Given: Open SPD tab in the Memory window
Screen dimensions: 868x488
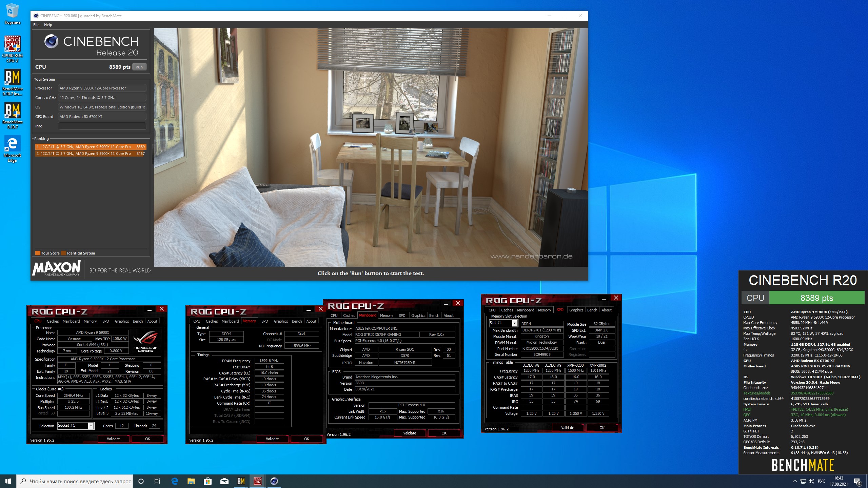Looking at the screenshot, I should click(x=265, y=321).
